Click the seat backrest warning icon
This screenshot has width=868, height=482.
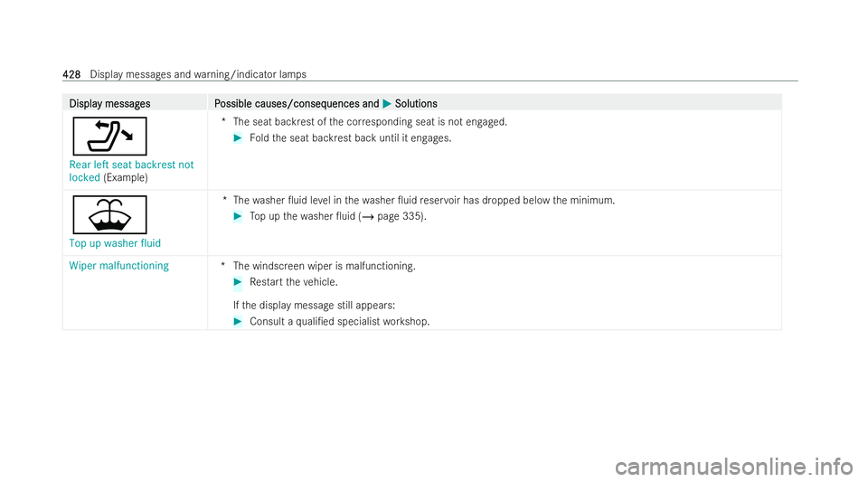click(109, 137)
